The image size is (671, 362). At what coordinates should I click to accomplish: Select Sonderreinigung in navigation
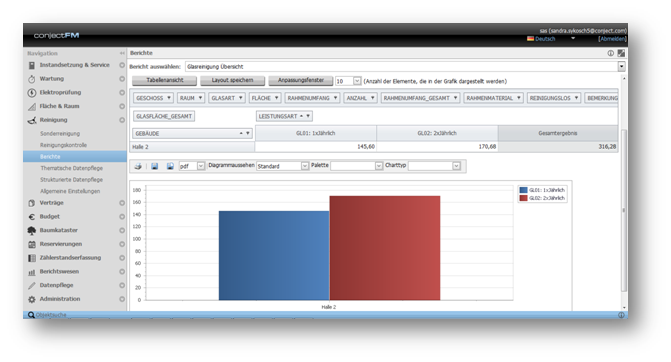click(60, 134)
